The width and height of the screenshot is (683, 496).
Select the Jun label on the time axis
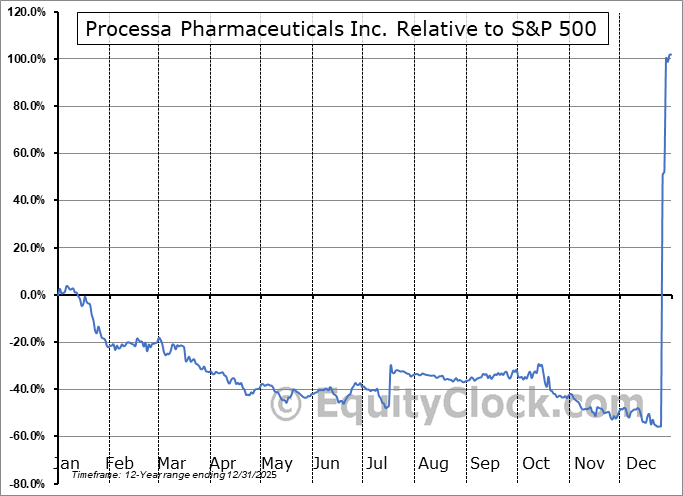tap(327, 463)
